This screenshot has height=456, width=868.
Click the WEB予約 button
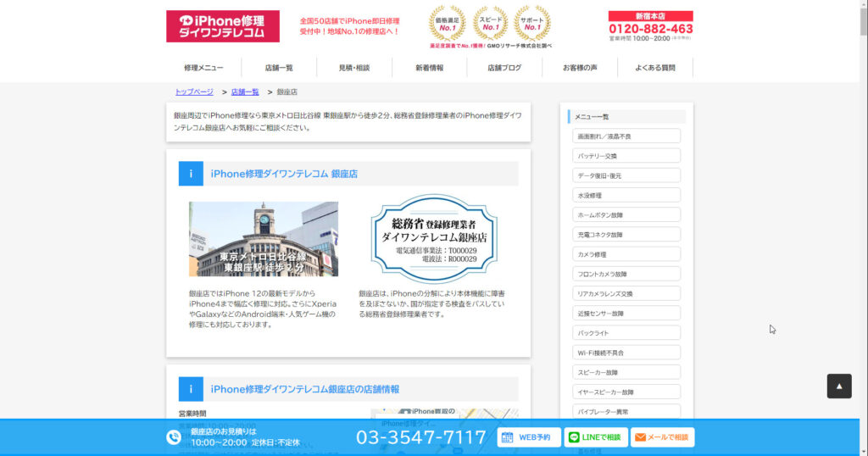(x=529, y=437)
